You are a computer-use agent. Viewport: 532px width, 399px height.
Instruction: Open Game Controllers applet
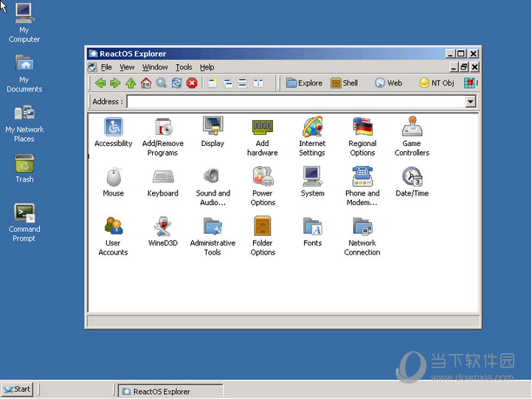(x=412, y=127)
